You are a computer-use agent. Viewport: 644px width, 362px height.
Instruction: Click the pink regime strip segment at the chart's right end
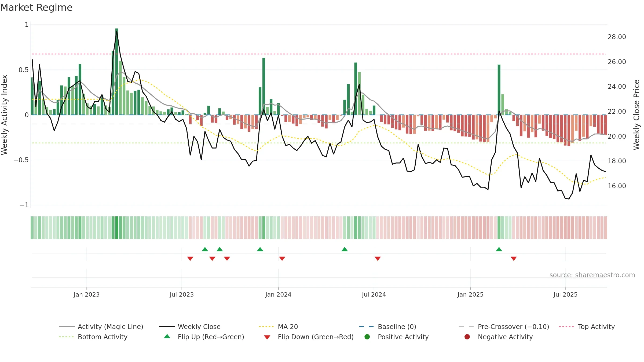pyautogui.click(x=605, y=228)
